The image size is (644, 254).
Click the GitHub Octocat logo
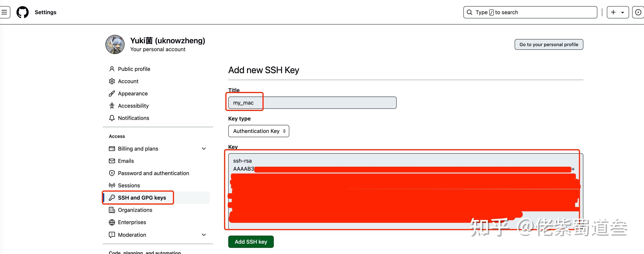(23, 12)
